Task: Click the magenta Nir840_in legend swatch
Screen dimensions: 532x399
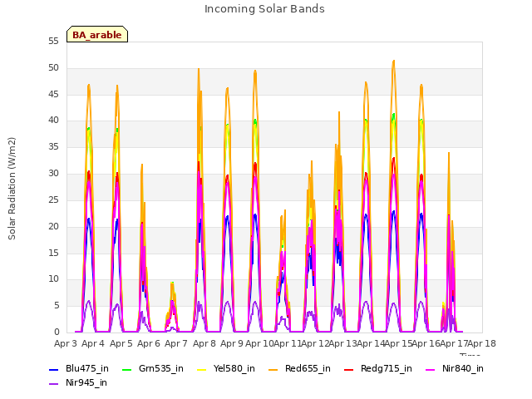Action: (x=431, y=369)
